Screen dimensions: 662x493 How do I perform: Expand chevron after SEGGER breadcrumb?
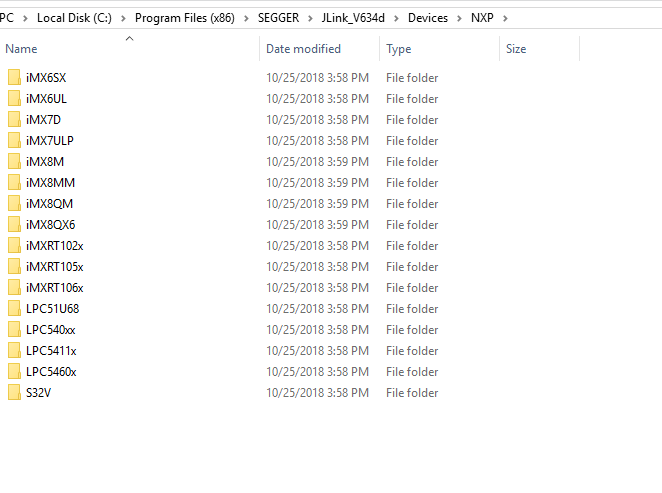[x=310, y=19]
